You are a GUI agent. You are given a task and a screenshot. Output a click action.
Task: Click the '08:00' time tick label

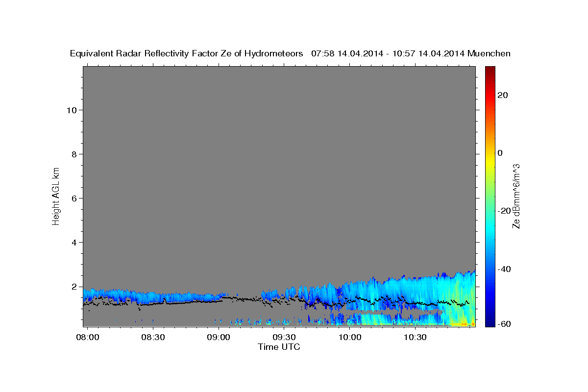(x=88, y=337)
